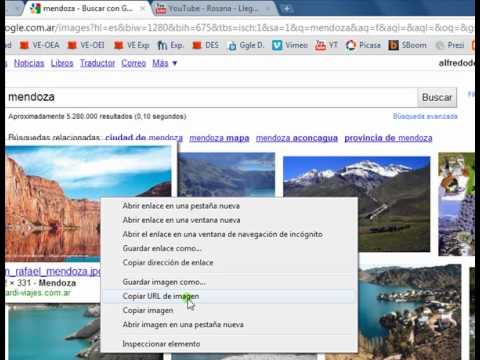Open the Presi bookmark
The width and height of the screenshot is (480, 360).
[x=450, y=45]
